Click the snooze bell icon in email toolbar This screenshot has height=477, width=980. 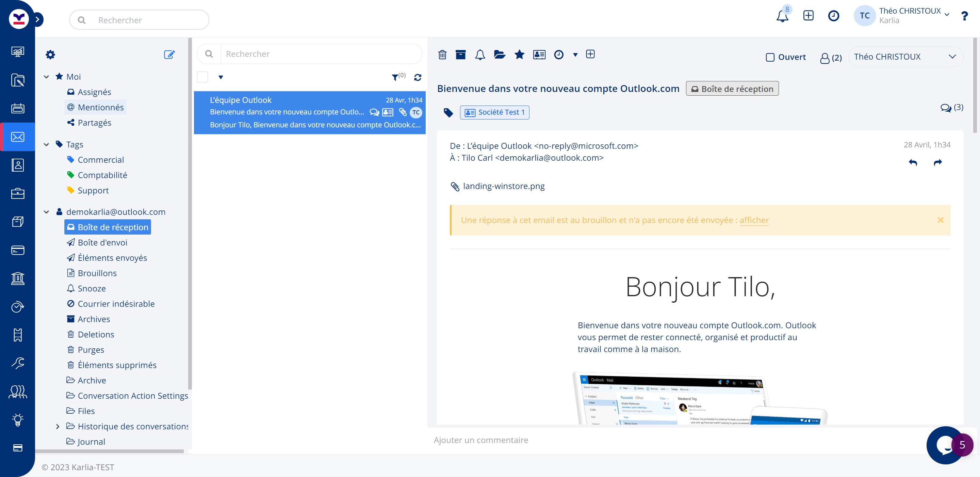(480, 55)
